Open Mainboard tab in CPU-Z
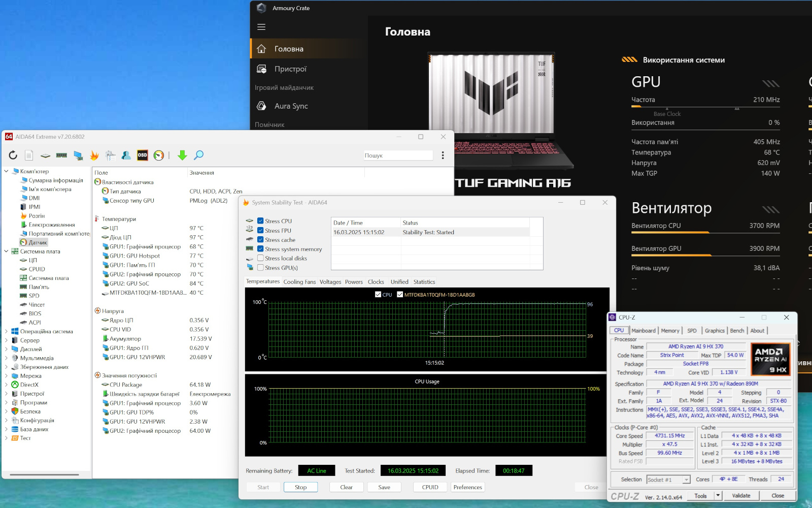This screenshot has width=812, height=508. [644, 331]
